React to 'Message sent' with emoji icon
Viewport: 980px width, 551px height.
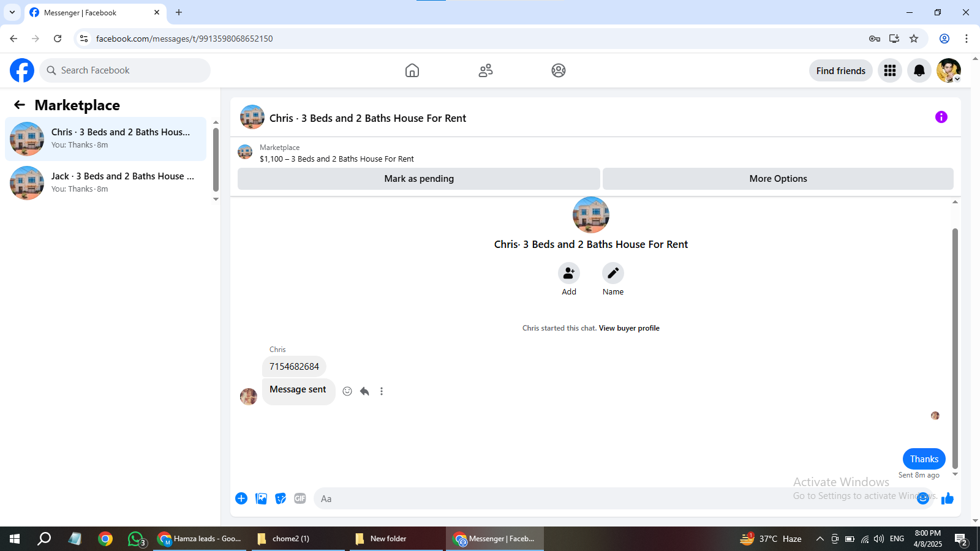[347, 391]
